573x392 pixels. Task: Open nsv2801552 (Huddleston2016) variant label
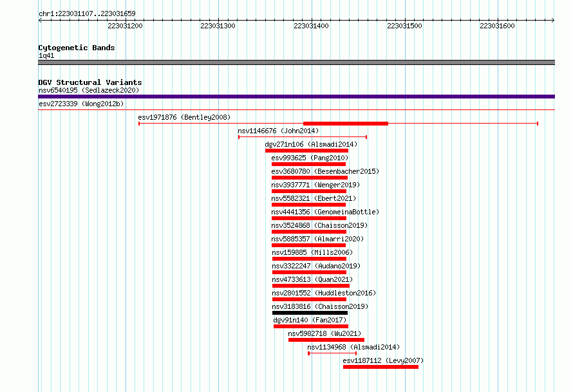pos(324,293)
